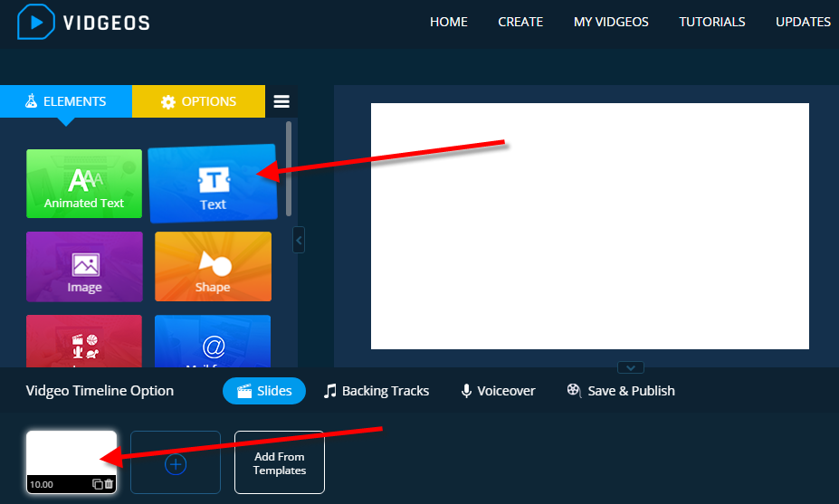
Task: Switch to the ELEMENTS tab
Action: pyautogui.click(x=66, y=101)
